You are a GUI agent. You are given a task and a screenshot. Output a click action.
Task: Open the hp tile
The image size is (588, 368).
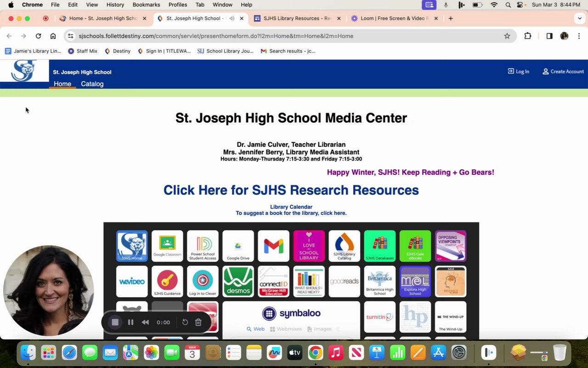point(415,317)
